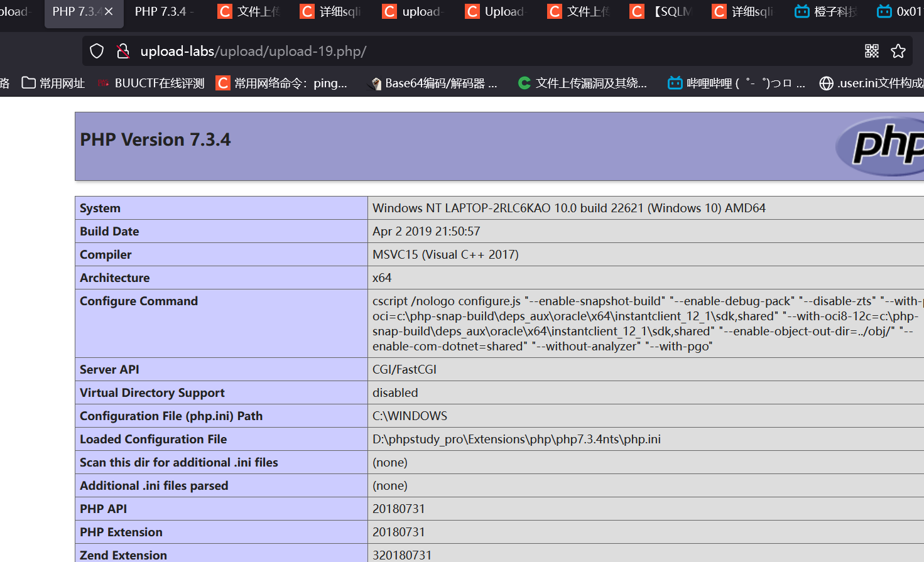
Task: Click the "Configuration File (php.ini) Path" label
Action: pyautogui.click(x=171, y=416)
